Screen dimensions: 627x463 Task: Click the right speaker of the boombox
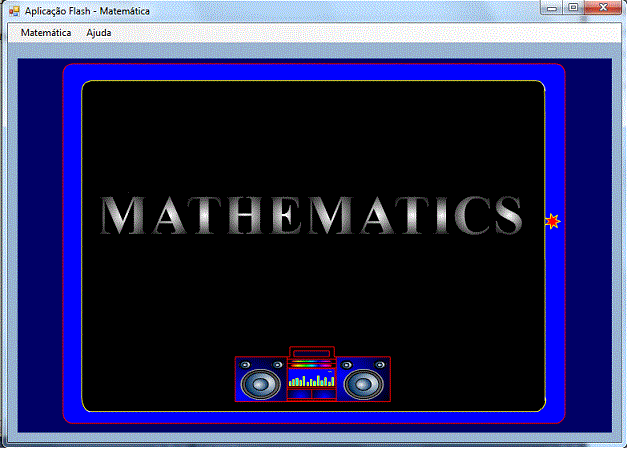tap(363, 384)
